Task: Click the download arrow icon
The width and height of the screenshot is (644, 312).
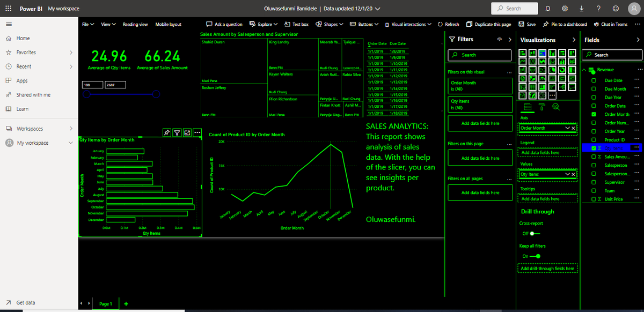Action: tap(582, 9)
